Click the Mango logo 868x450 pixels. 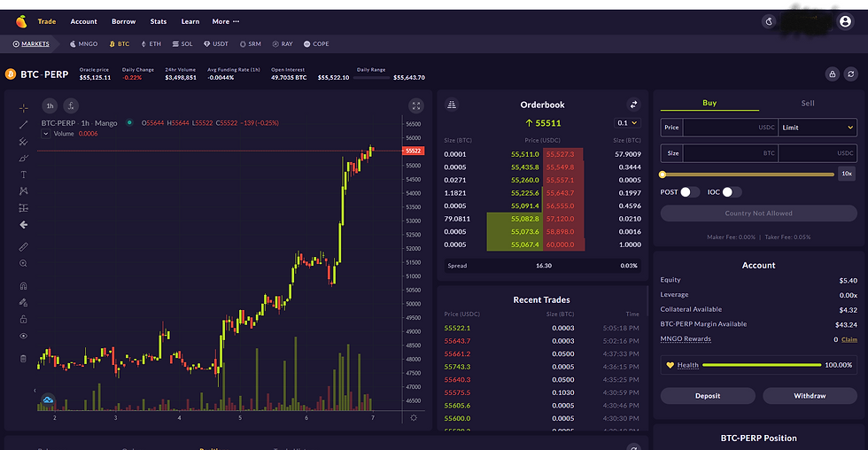point(21,21)
